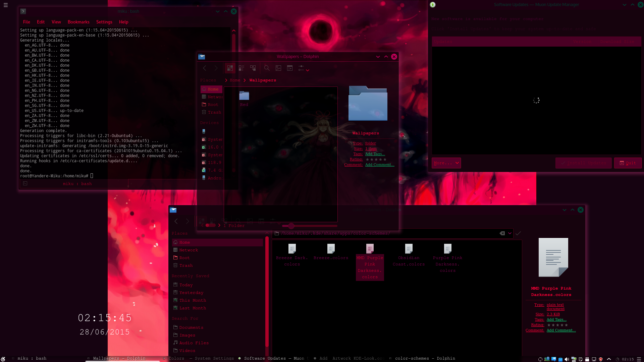Click Add Comment link for MMD colors file
Screen dimensions: 644x362
[x=561, y=330]
